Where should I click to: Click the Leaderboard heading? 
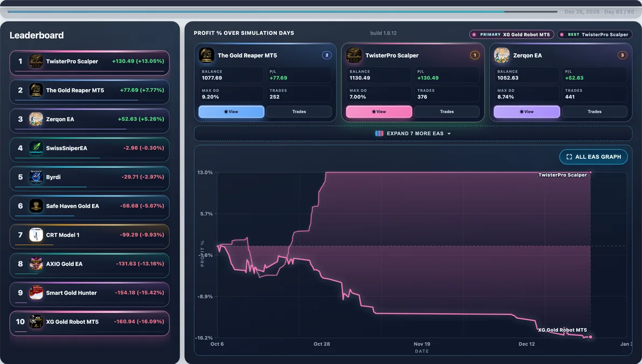pyautogui.click(x=37, y=35)
